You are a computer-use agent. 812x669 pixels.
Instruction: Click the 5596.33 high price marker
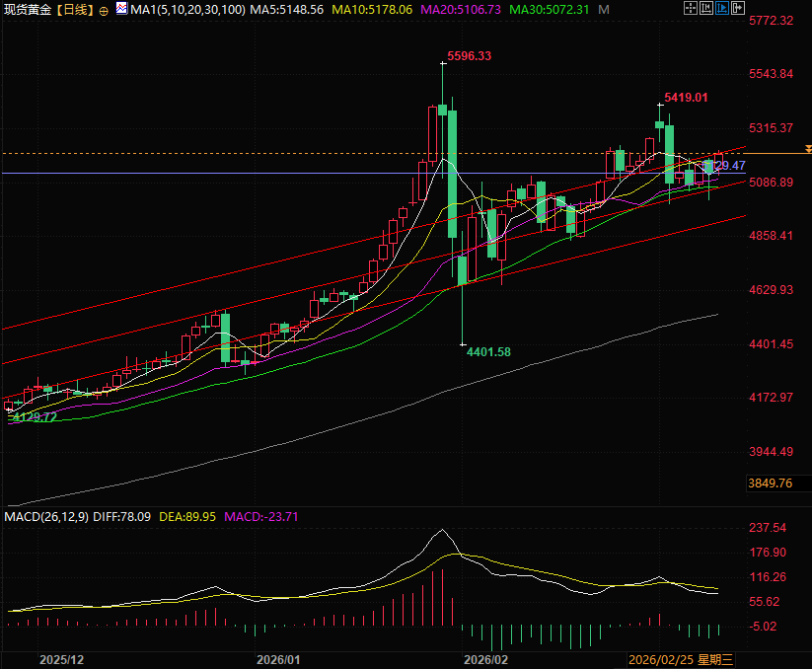[469, 56]
